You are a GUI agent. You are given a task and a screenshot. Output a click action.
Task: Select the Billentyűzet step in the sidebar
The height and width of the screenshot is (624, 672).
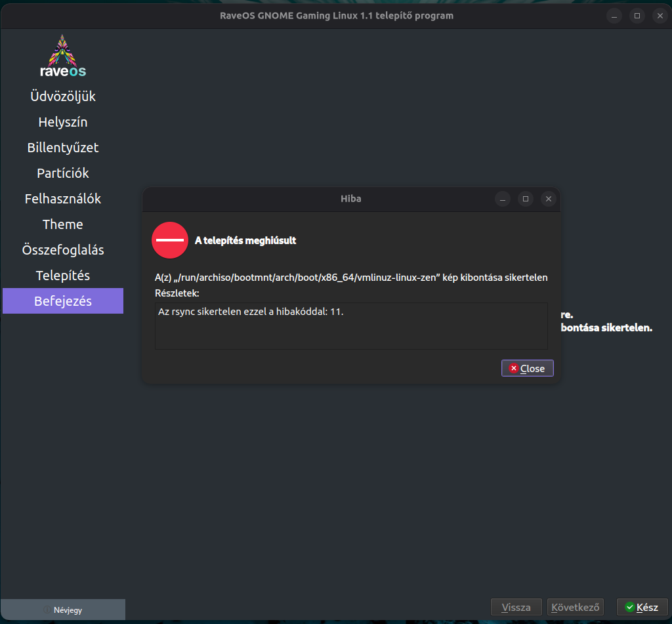click(63, 148)
